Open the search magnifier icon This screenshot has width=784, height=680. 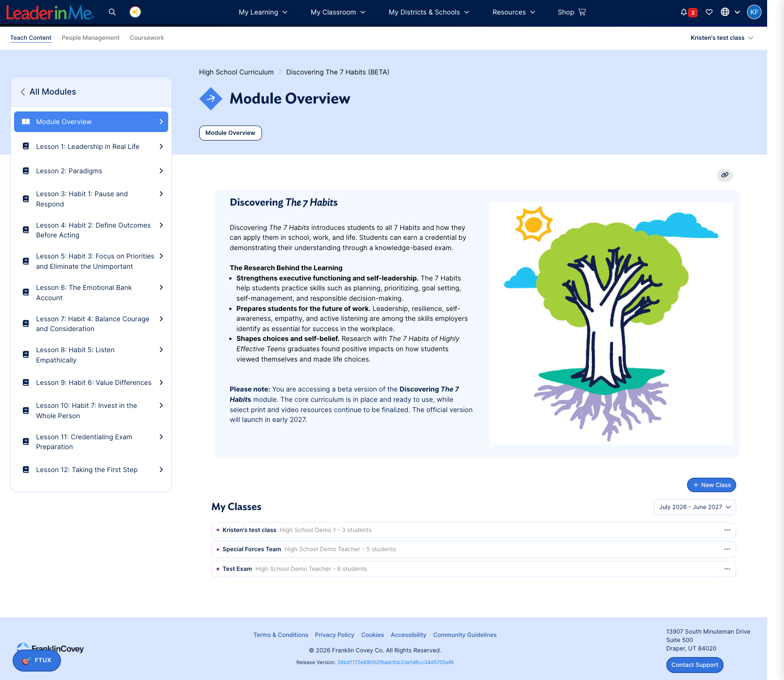click(x=112, y=12)
